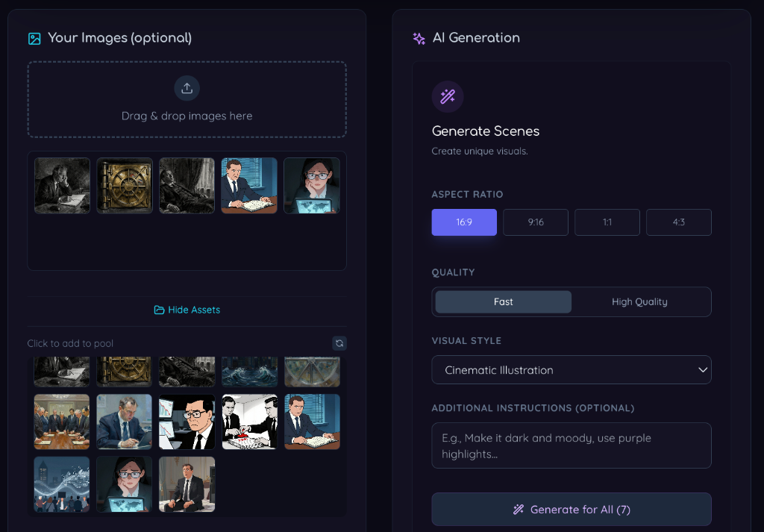
Task: Click the Drag & drop images area
Action: [x=187, y=99]
